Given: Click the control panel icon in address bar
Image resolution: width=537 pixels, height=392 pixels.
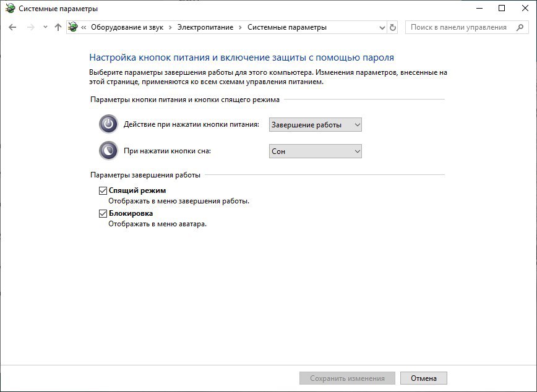Looking at the screenshot, I should (x=73, y=27).
